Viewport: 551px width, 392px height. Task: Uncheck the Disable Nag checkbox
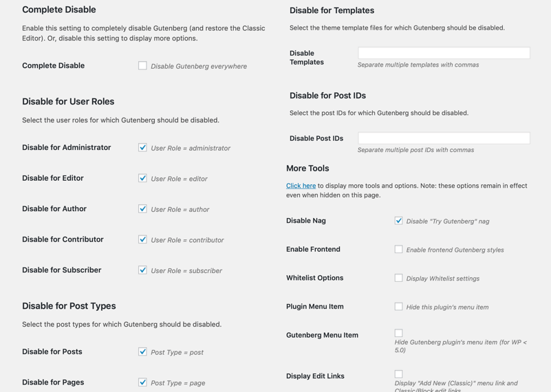(x=398, y=221)
